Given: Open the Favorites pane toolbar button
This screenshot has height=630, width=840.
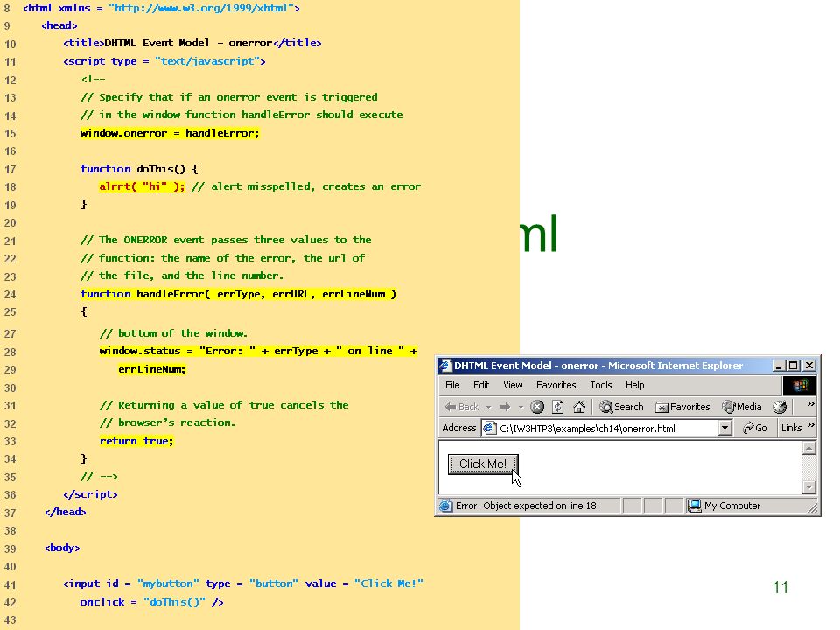Looking at the screenshot, I should tap(682, 407).
